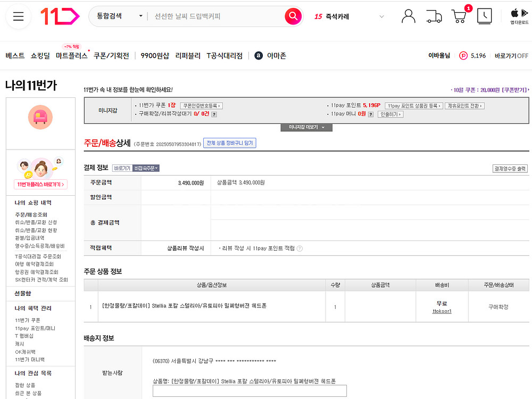Image resolution: width=532 pixels, height=399 pixels.
Task: Open the hamburger category menu
Action: pos(19,16)
